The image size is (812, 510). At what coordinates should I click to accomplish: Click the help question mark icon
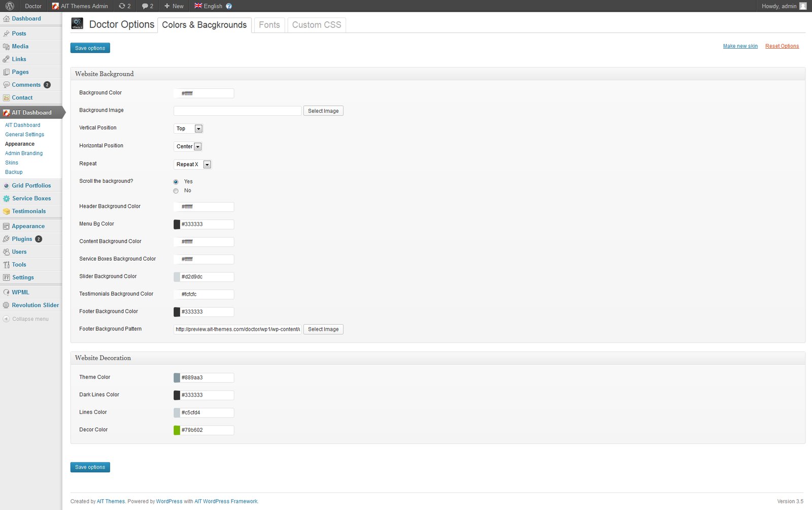tap(229, 6)
